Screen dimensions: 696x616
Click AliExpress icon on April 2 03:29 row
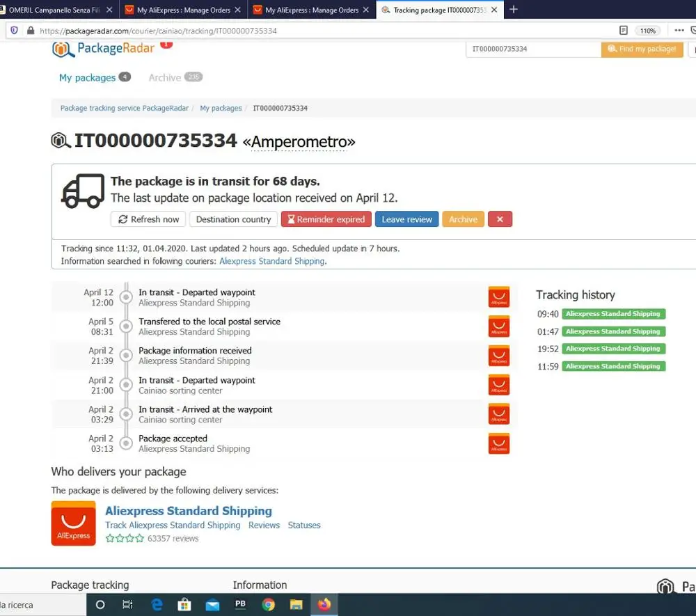click(x=499, y=414)
